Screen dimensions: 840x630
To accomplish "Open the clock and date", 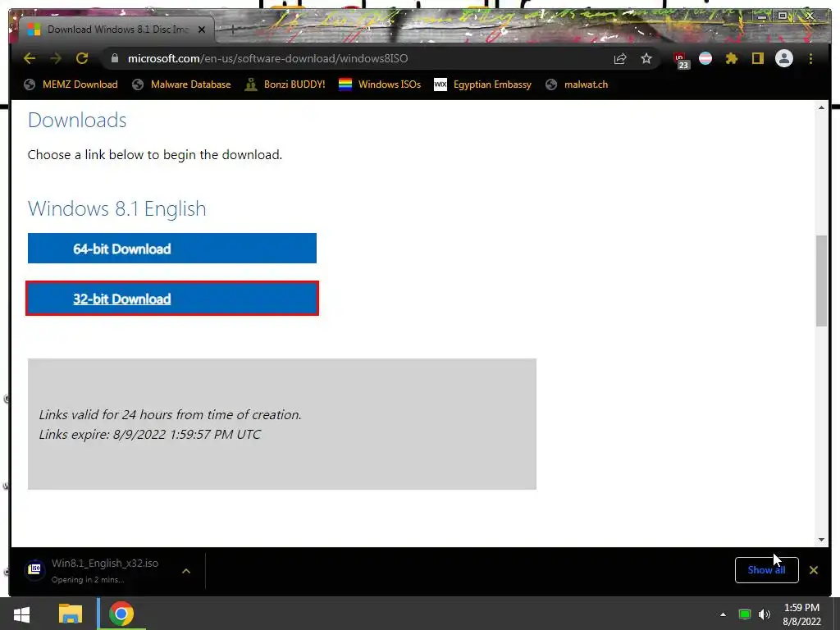I will [x=801, y=614].
